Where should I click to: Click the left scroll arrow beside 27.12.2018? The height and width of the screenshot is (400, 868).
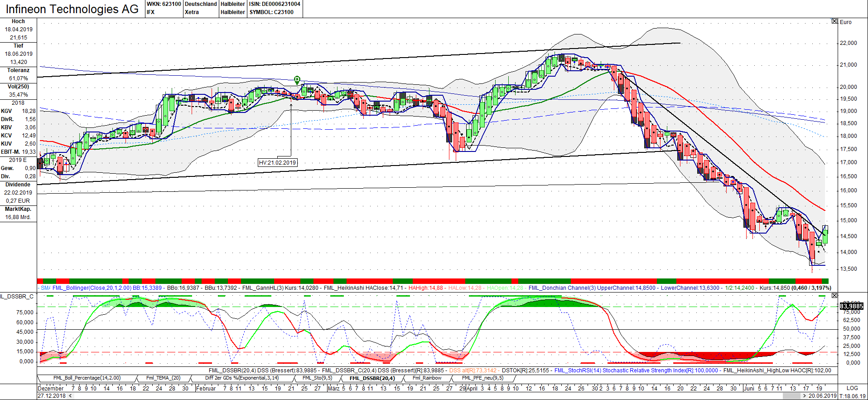pos(70,396)
